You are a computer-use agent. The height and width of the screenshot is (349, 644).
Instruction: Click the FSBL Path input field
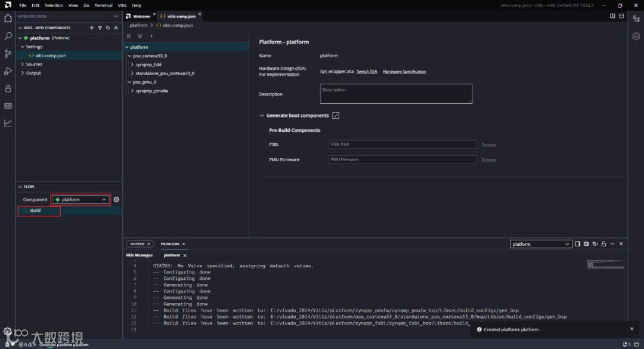click(x=402, y=144)
